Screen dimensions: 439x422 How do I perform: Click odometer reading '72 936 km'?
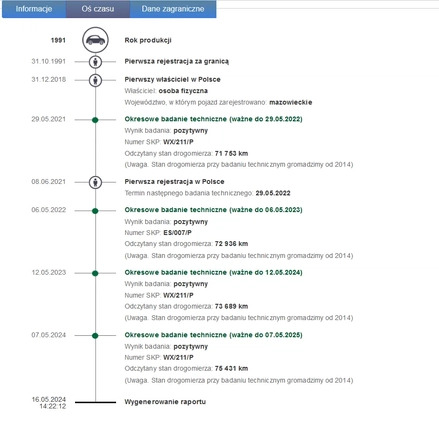[x=231, y=244]
